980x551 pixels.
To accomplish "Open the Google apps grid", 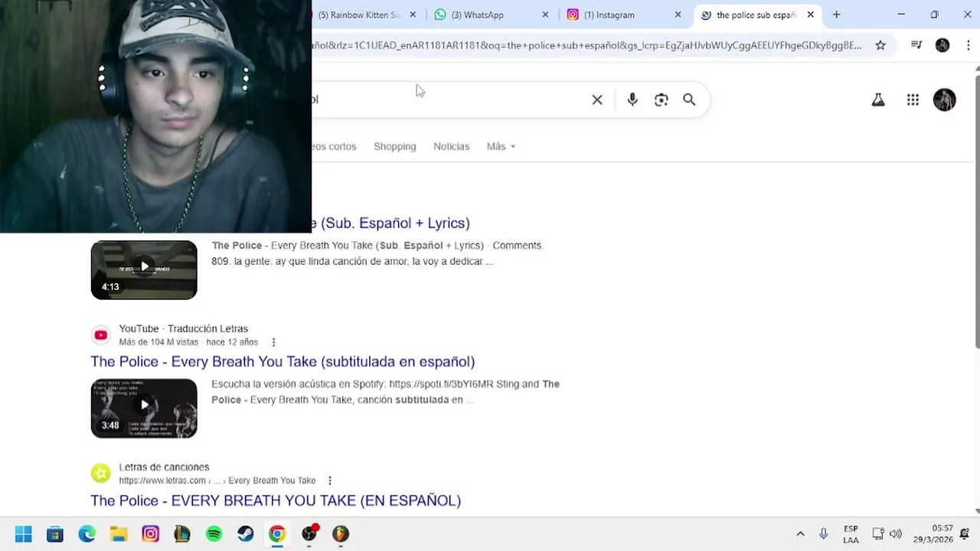I will click(x=913, y=99).
